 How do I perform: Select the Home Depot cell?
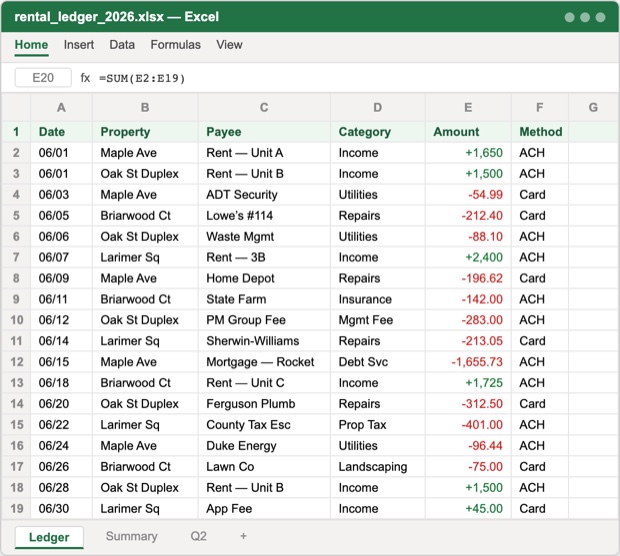coord(264,278)
